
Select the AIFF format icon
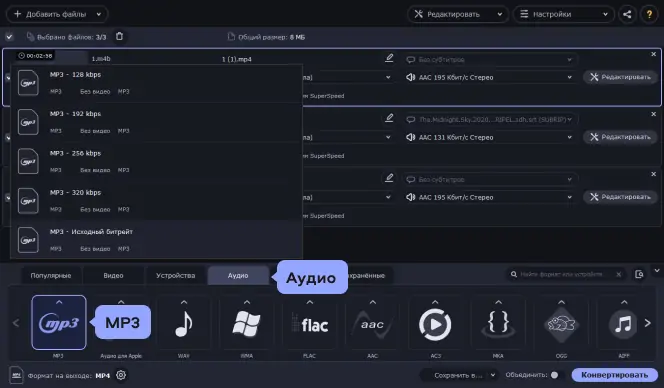tap(623, 324)
